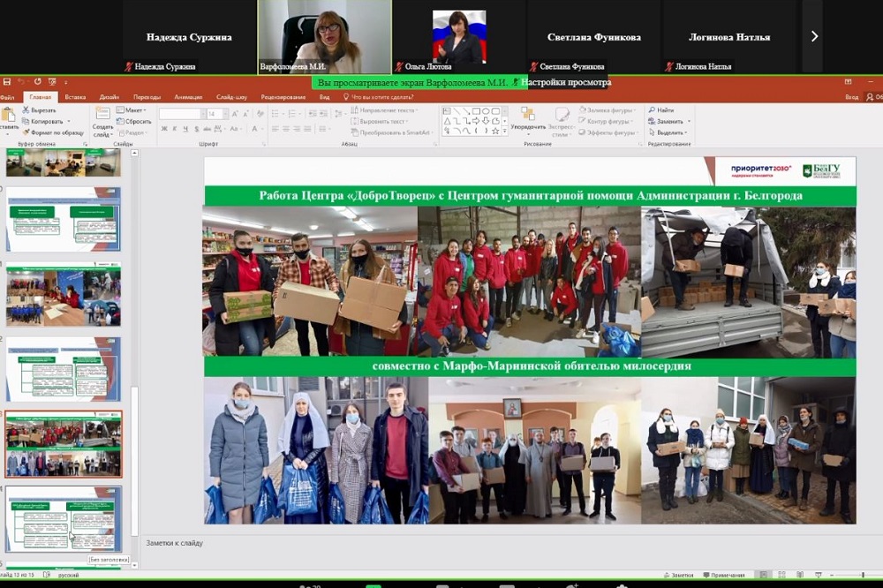The height and width of the screenshot is (588, 883).
Task: Switch to the Вставка ribbon tab
Action: (75, 97)
